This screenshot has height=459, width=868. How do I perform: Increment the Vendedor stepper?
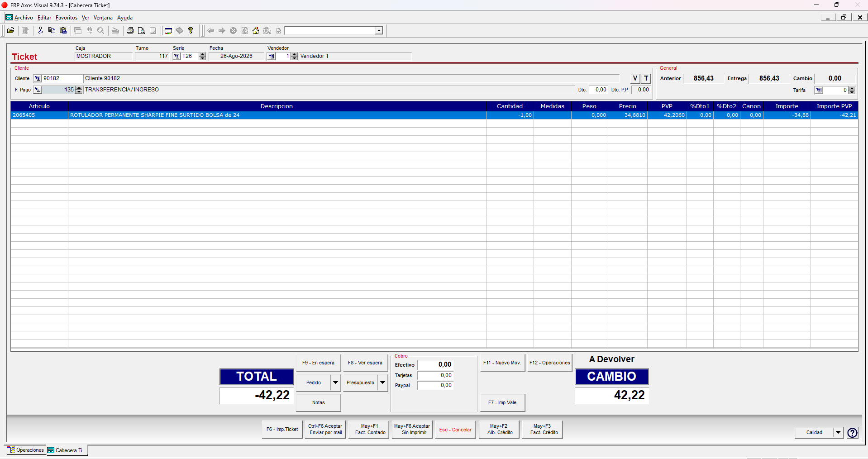[295, 54]
